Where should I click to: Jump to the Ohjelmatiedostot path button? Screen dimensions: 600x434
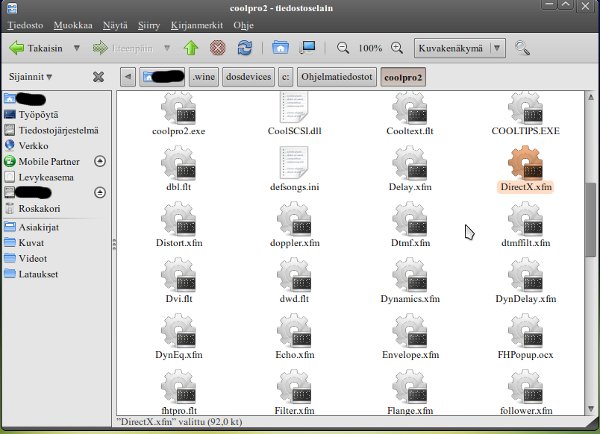[337, 77]
